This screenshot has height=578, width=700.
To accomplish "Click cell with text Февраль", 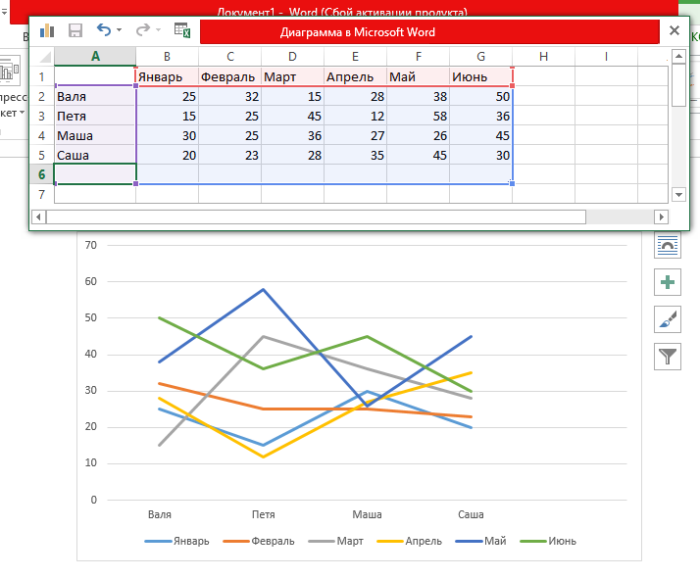I will tap(230, 77).
